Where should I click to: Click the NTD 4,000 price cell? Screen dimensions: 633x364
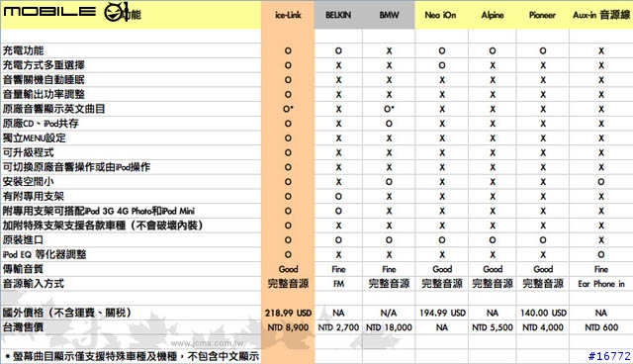543,327
